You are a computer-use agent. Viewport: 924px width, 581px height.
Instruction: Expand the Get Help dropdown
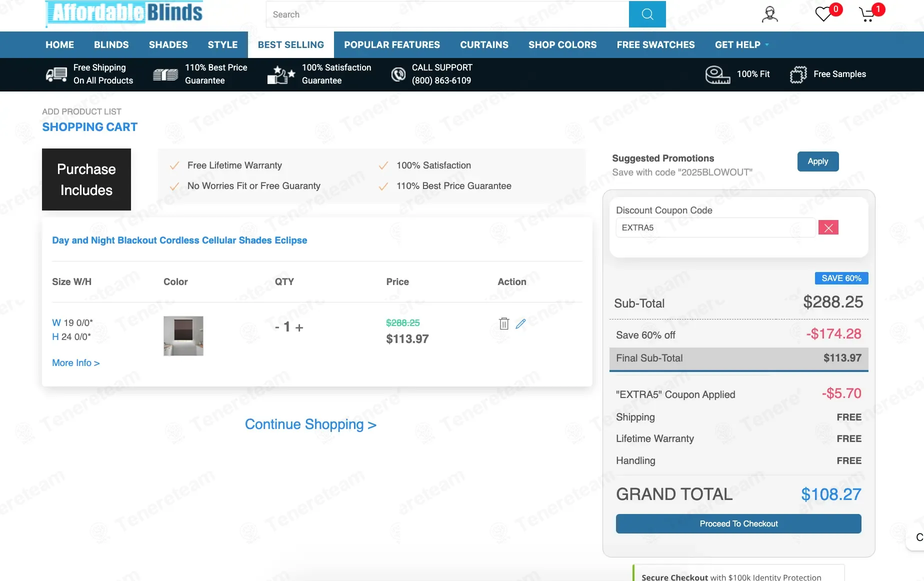[742, 44]
